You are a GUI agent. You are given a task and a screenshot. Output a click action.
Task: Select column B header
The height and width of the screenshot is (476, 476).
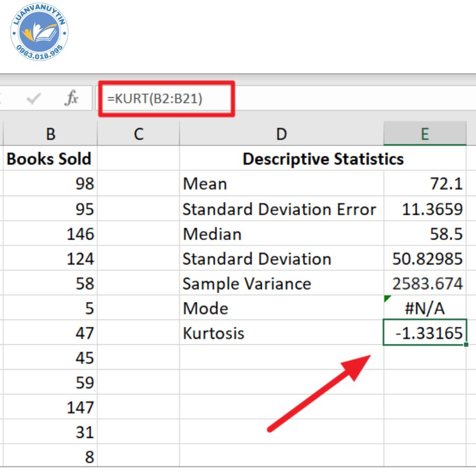(x=50, y=134)
